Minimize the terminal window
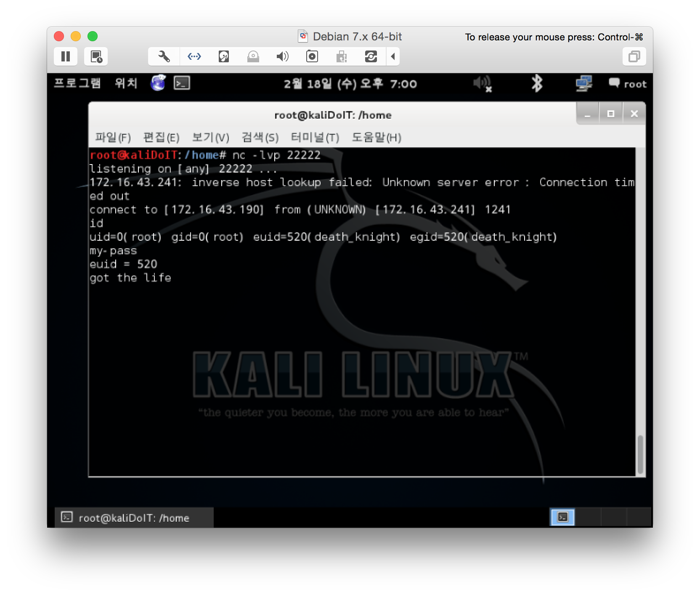700x595 pixels. (587, 114)
